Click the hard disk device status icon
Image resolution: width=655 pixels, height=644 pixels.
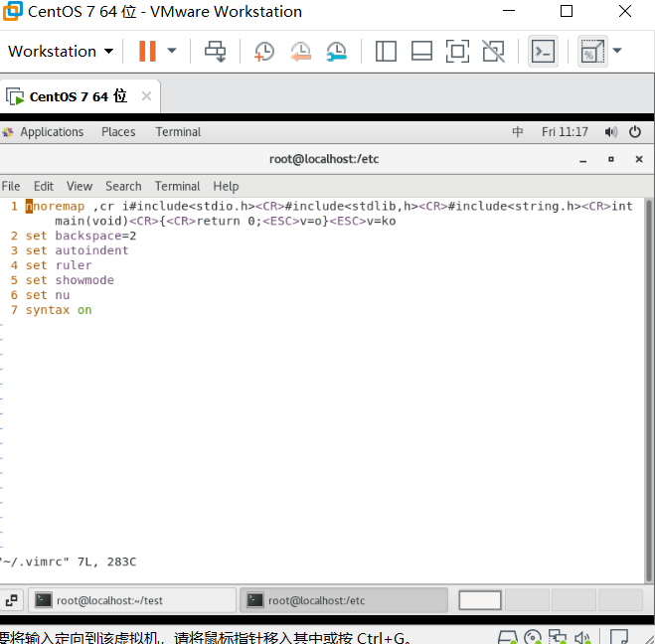point(508,637)
